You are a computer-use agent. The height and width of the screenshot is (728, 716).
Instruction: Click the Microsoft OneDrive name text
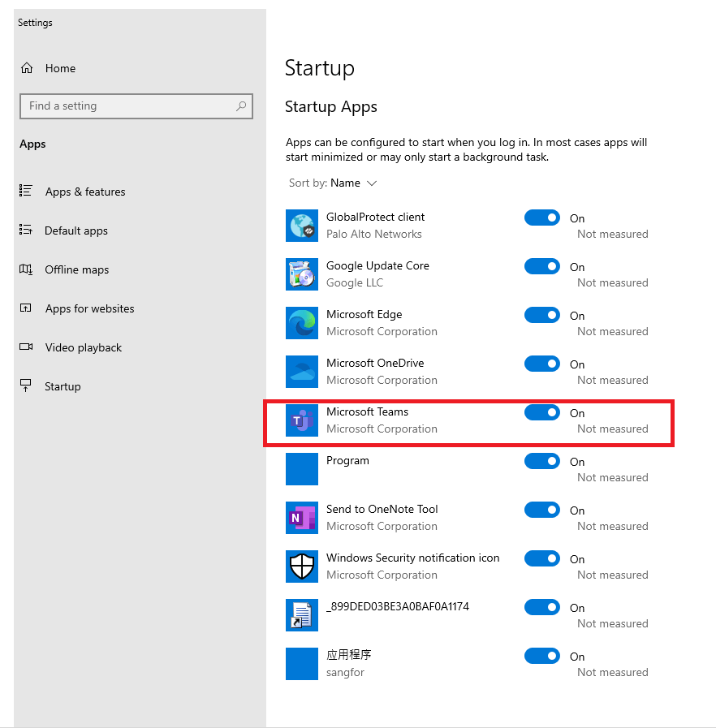(x=375, y=363)
